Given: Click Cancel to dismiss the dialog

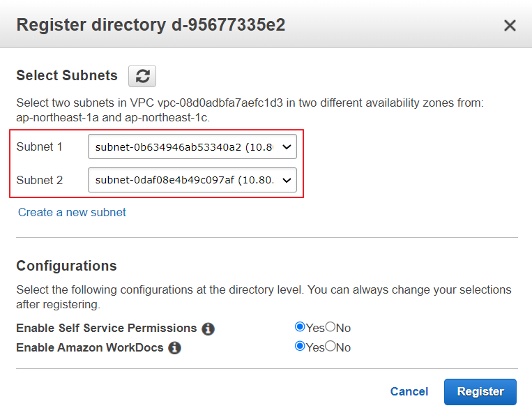Looking at the screenshot, I should [409, 391].
